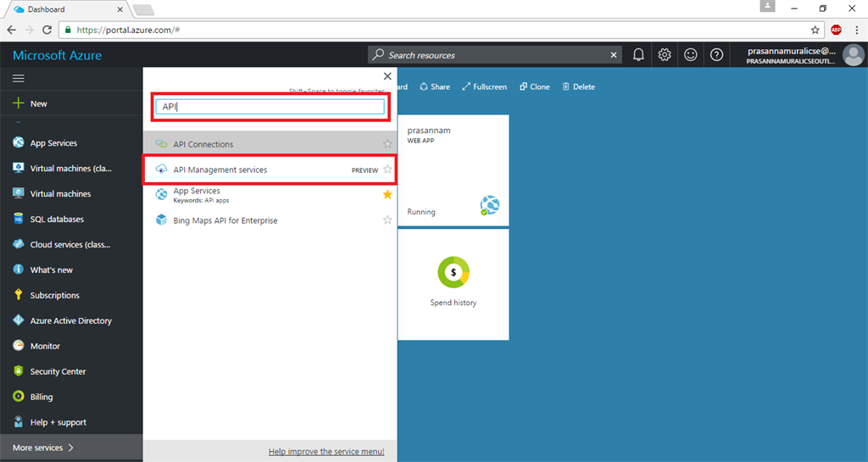Screen dimensions: 868x462
Task: Select API Management services result
Action: 270,170
